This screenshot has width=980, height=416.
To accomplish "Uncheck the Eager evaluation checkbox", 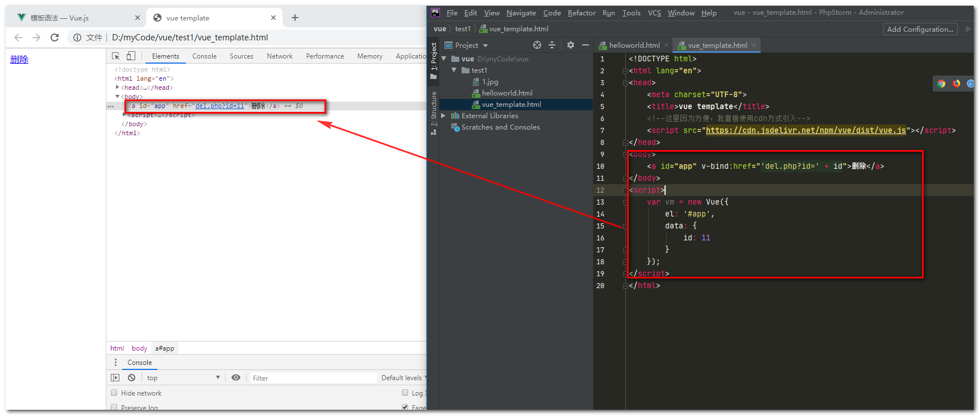I will click(405, 407).
